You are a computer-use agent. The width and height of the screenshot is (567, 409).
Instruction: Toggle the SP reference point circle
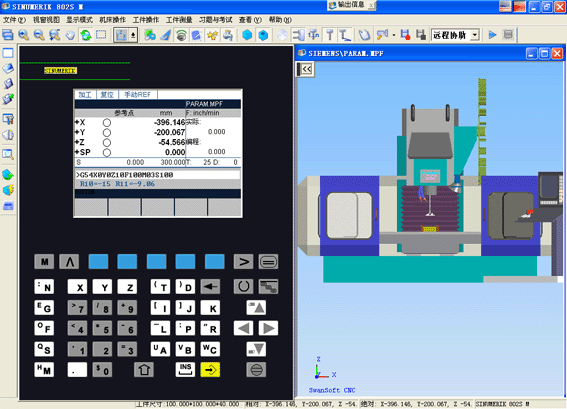pyautogui.click(x=107, y=153)
